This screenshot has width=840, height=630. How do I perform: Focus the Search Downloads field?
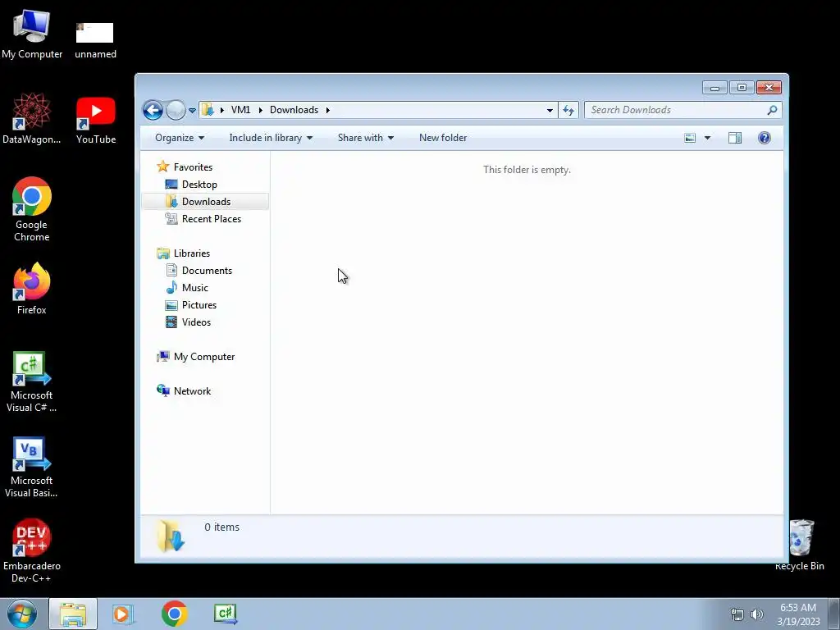682,110
